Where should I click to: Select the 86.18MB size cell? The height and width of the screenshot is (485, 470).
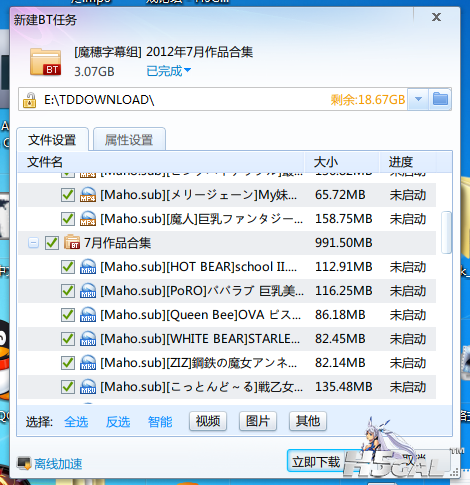point(340,315)
